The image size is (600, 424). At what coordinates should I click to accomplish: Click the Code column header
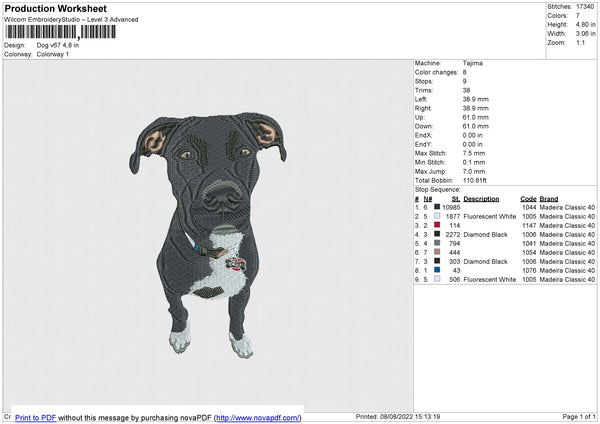[x=528, y=198]
